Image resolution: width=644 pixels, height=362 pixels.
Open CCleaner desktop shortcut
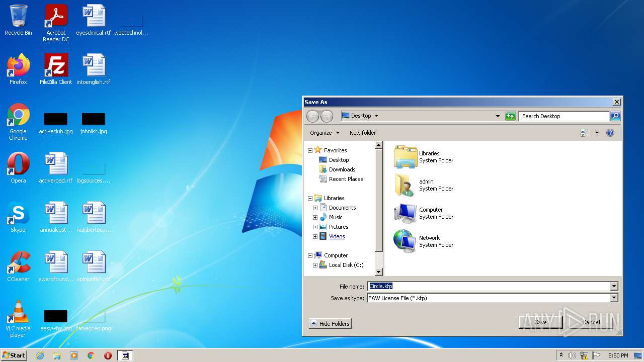click(18, 266)
